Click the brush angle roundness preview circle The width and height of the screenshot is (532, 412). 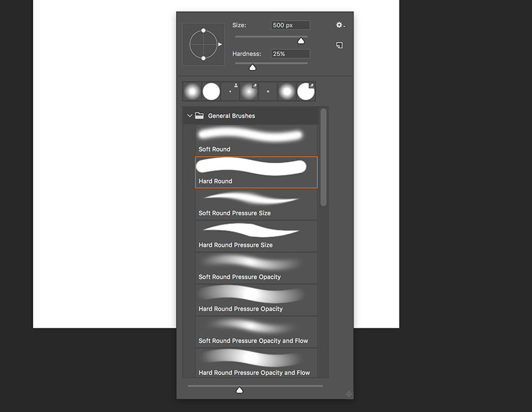click(x=203, y=44)
